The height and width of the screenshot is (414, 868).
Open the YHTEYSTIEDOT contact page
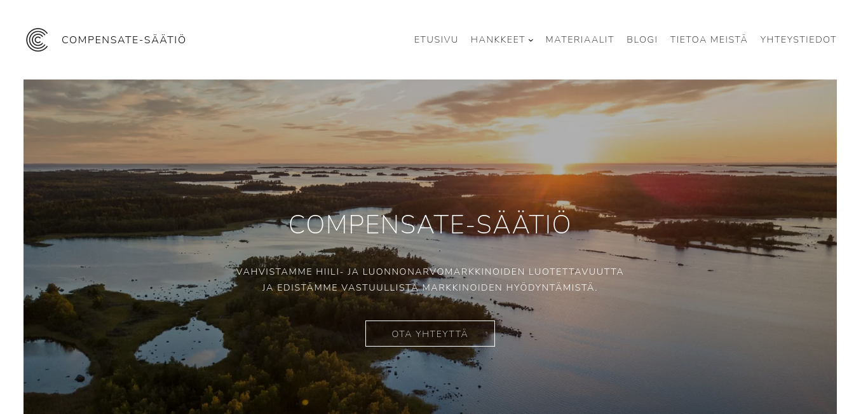pos(798,39)
